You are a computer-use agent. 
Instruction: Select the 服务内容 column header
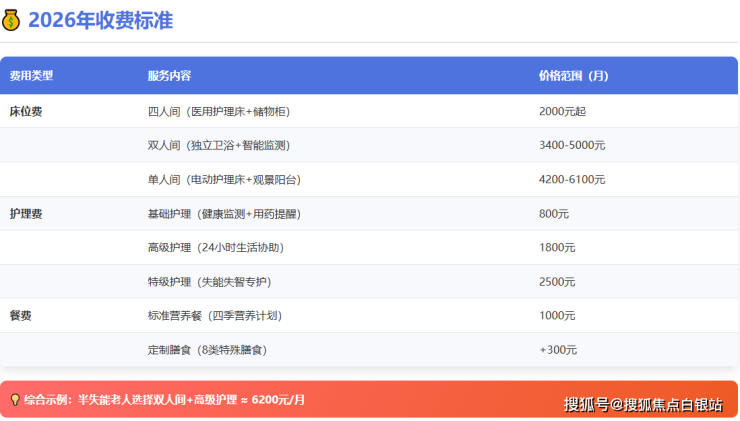[169, 76]
